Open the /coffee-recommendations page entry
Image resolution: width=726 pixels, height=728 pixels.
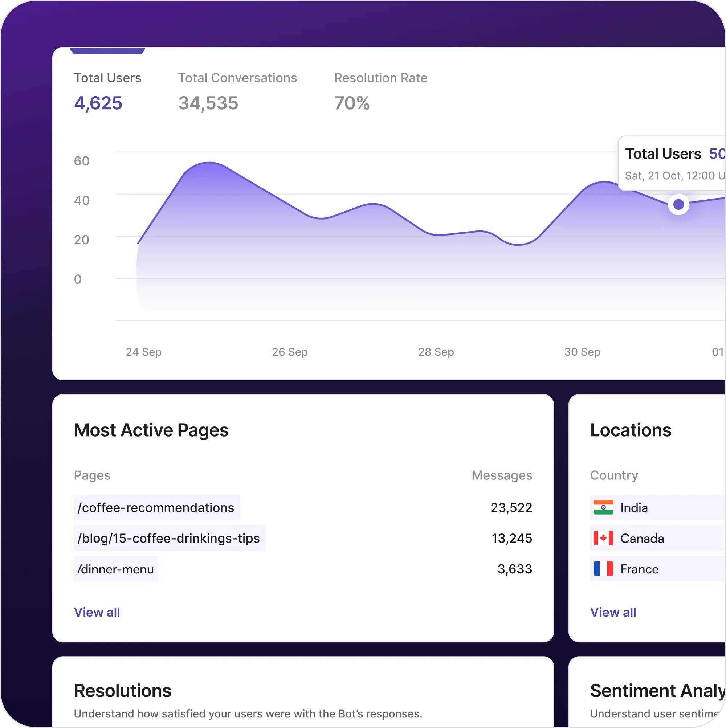[156, 507]
